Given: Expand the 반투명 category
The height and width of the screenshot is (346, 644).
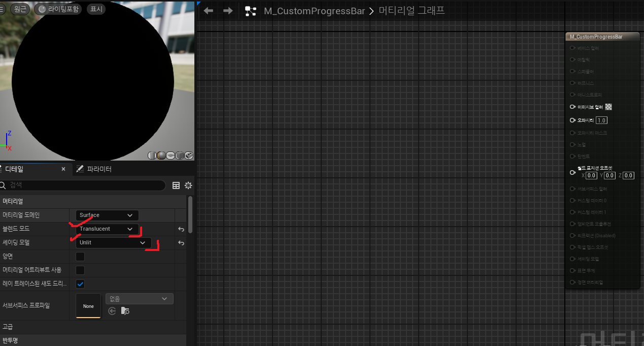Looking at the screenshot, I should click(93, 340).
